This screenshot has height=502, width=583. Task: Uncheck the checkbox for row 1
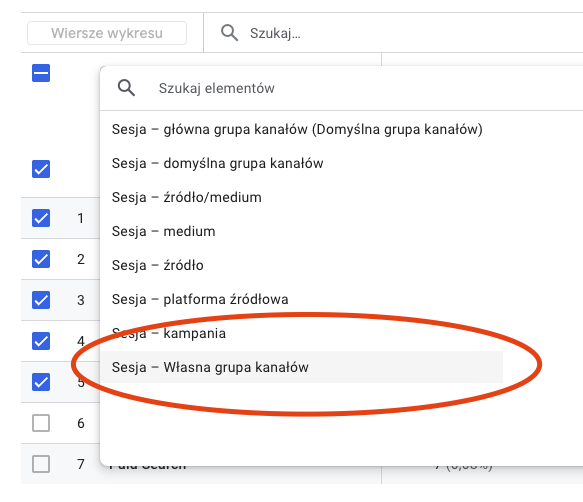point(41,218)
